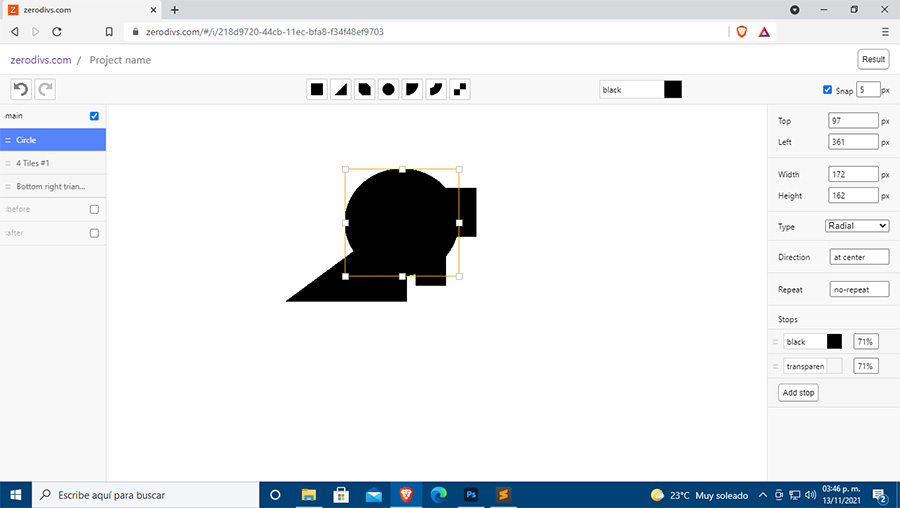The height and width of the screenshot is (508, 900).
Task: Click the Result button
Action: [873, 60]
